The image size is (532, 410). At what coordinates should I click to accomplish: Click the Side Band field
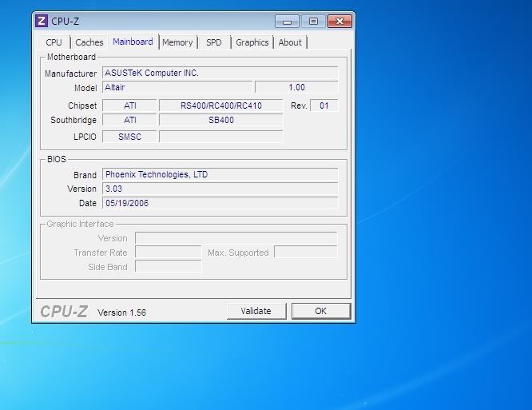coord(169,267)
